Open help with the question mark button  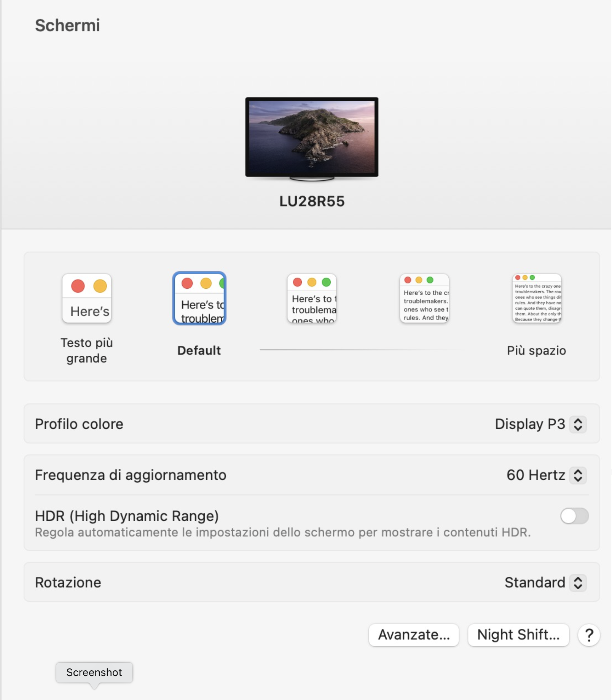(x=589, y=635)
